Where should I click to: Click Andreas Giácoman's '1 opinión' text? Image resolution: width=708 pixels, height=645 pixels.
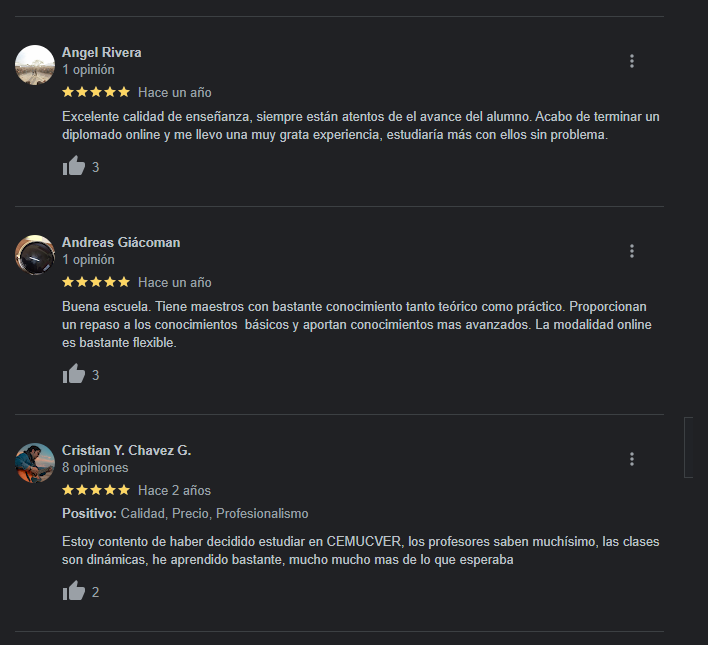coord(88,260)
